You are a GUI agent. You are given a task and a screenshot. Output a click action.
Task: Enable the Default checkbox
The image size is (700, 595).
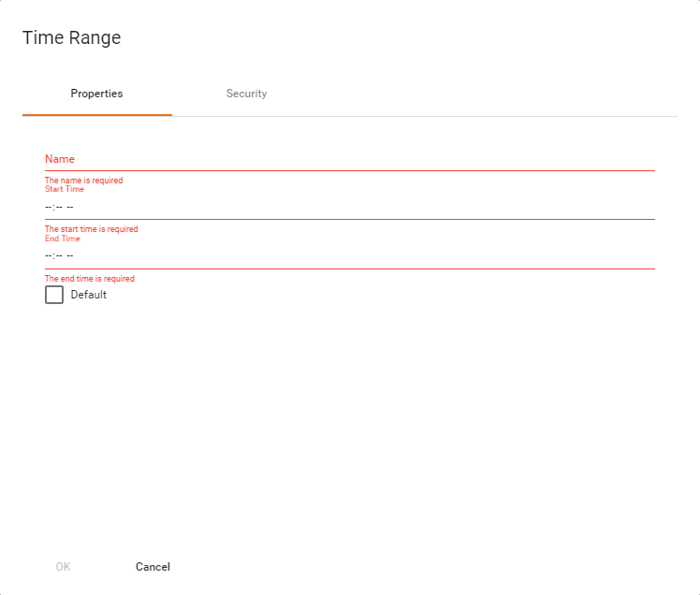tap(54, 295)
